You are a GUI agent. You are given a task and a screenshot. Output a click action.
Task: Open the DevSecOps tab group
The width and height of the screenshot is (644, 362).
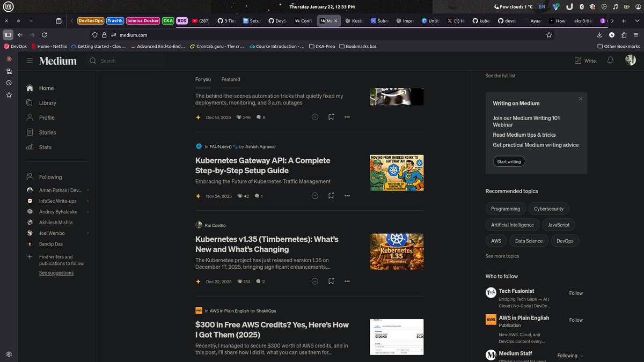pos(91,20)
